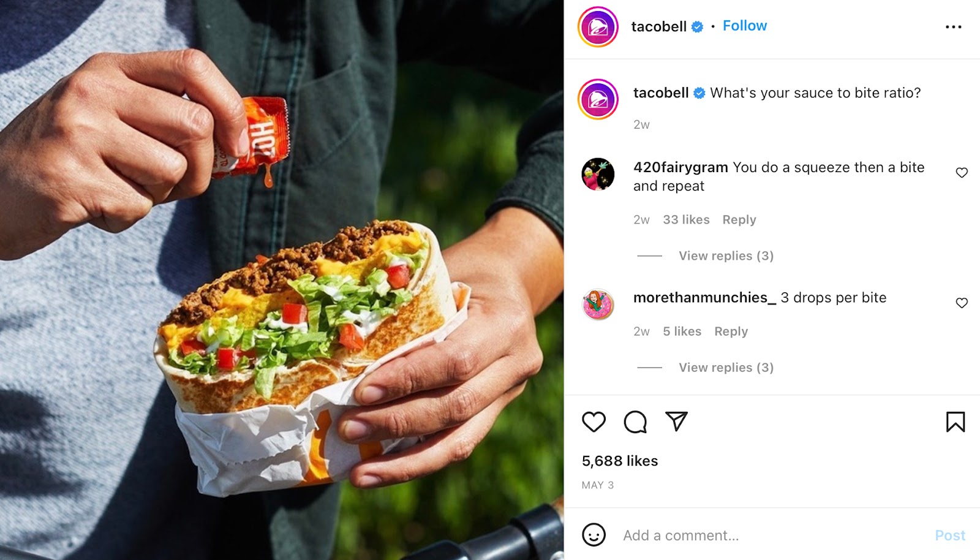The width and height of the screenshot is (980, 560).
Task: Click the Add a comment field
Action: coord(772,535)
